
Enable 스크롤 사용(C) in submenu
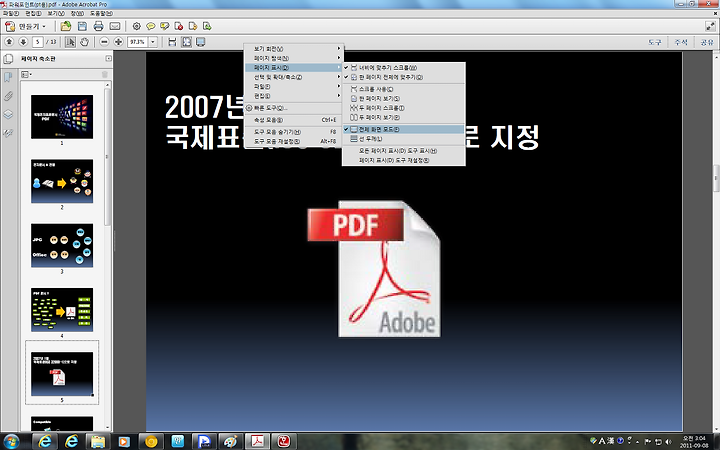(404, 89)
